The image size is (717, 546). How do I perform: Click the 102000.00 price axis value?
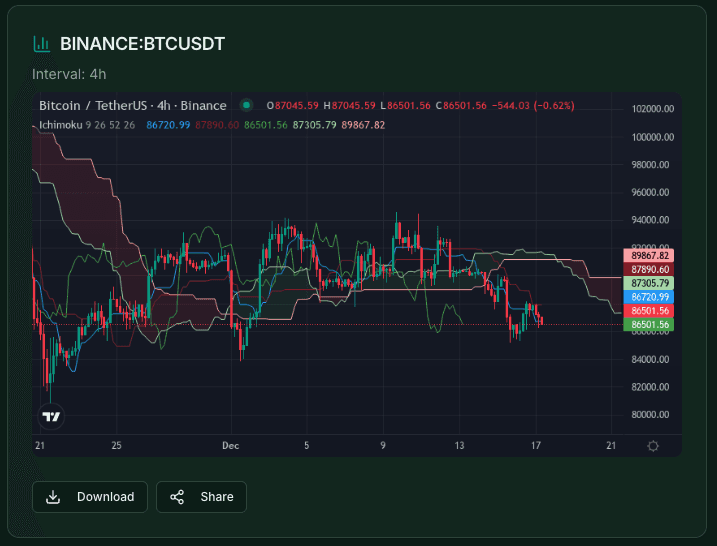click(653, 109)
